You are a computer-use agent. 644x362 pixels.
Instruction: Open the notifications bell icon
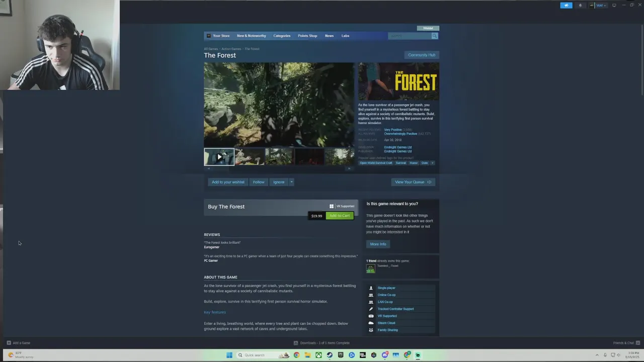pos(580,6)
